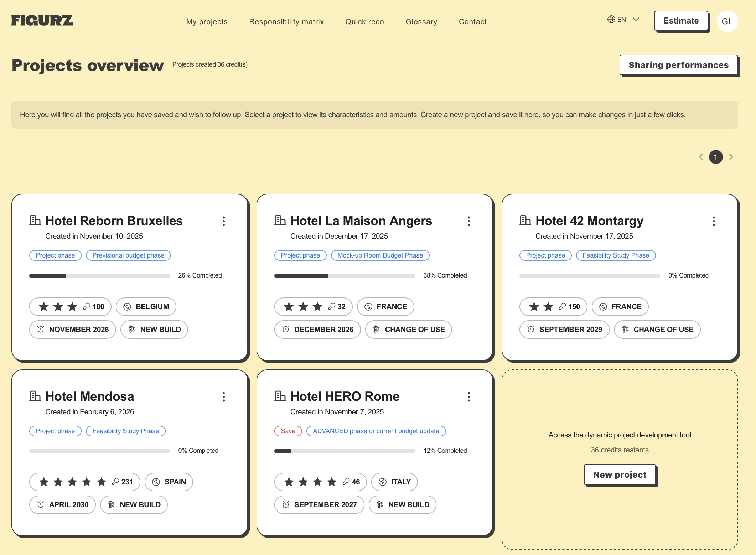756x555 pixels.
Task: Click the building icon next to Hotel HERO Rome
Action: coord(280,396)
